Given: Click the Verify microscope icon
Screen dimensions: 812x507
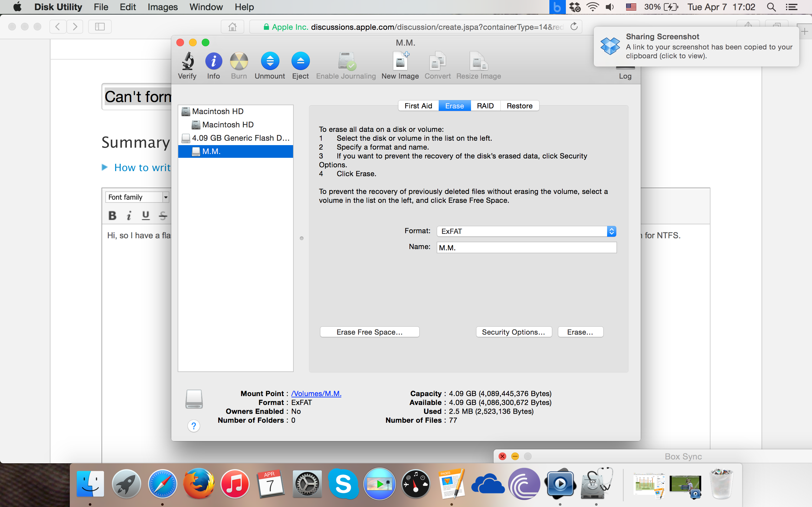Looking at the screenshot, I should pos(187,61).
